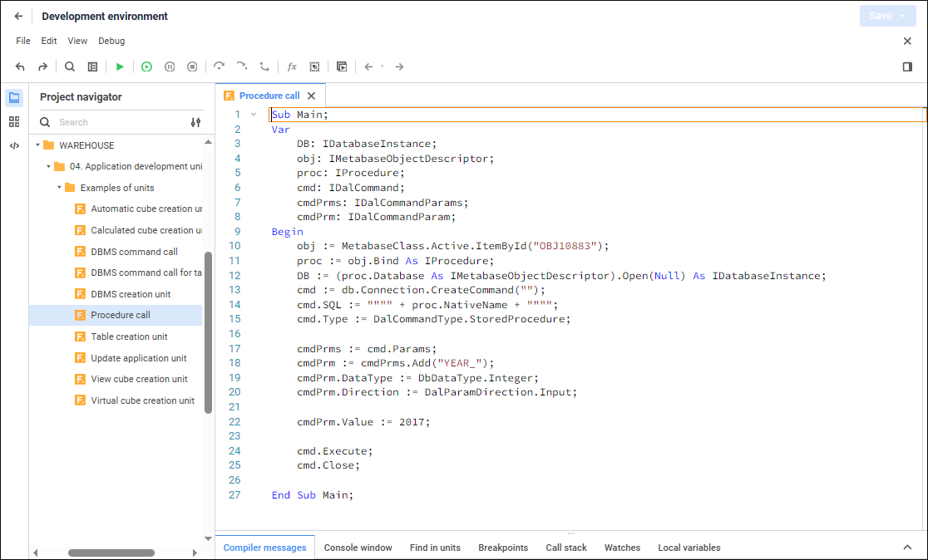Open the Save button dropdown arrow
The height and width of the screenshot is (560, 928).
coord(903,16)
